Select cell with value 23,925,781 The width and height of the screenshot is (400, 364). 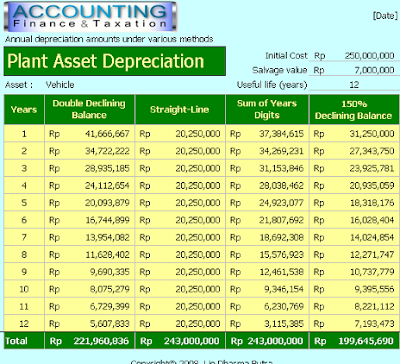354,168
